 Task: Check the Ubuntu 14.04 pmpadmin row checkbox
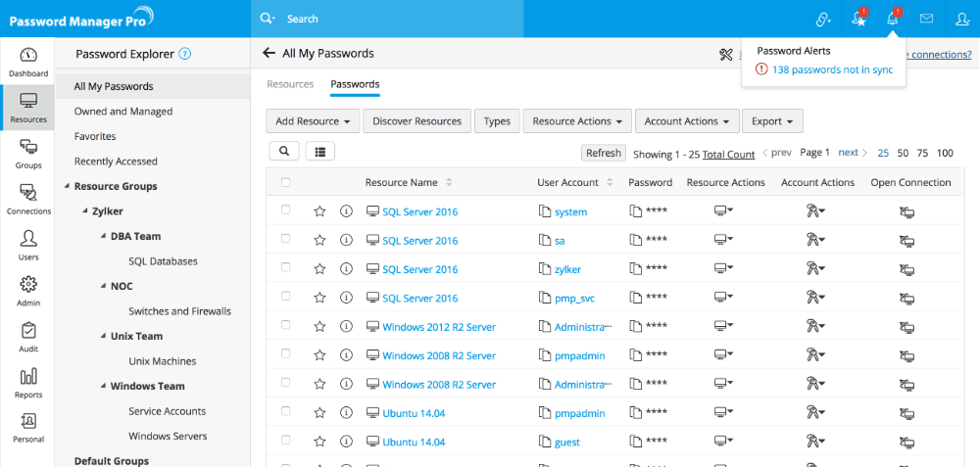[285, 411]
